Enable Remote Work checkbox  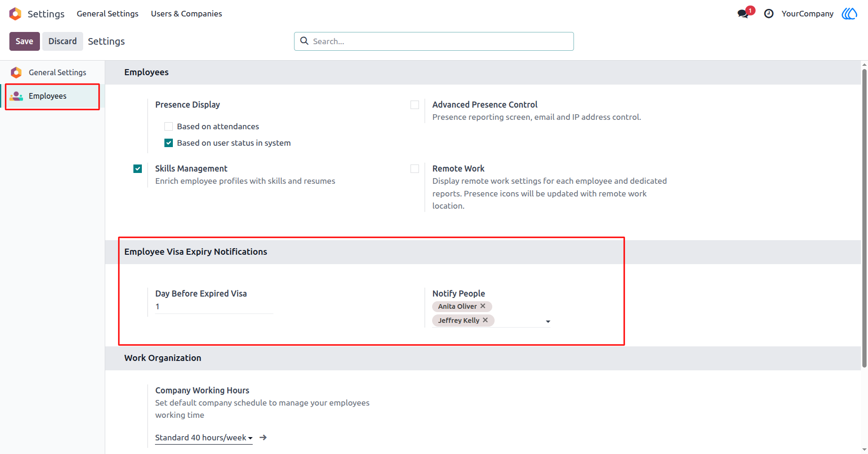pyautogui.click(x=415, y=169)
